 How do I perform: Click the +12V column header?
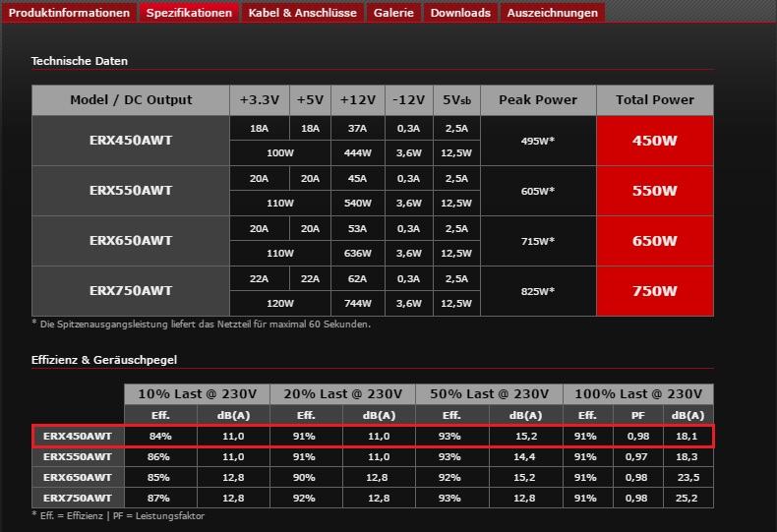click(x=358, y=100)
